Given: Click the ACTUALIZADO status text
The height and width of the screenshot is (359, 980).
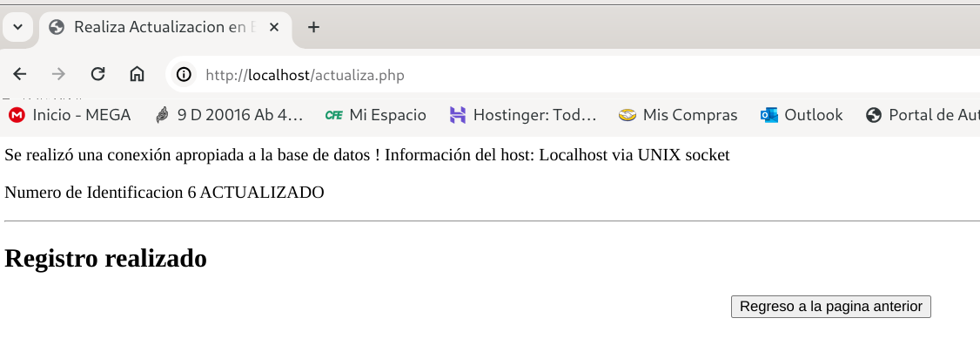Looking at the screenshot, I should coord(262,193).
